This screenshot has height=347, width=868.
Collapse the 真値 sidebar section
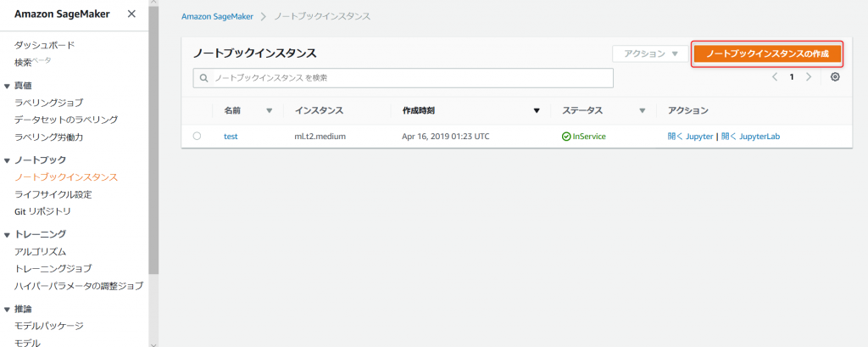pos(7,86)
